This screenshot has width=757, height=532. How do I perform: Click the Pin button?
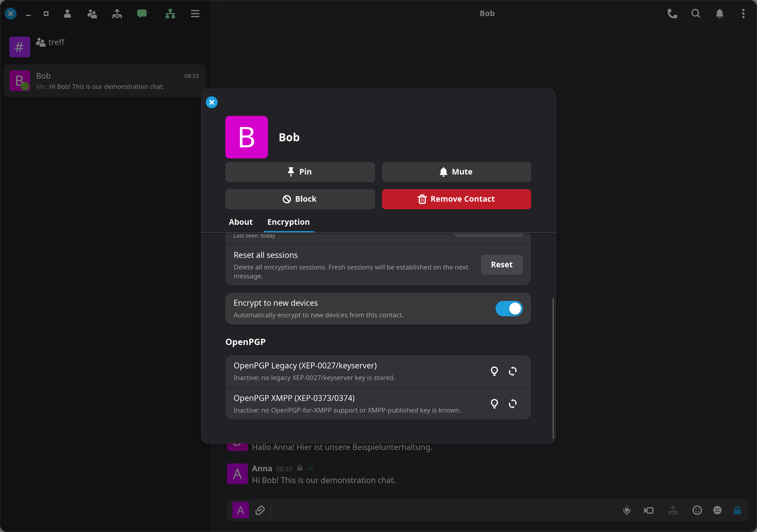click(300, 172)
